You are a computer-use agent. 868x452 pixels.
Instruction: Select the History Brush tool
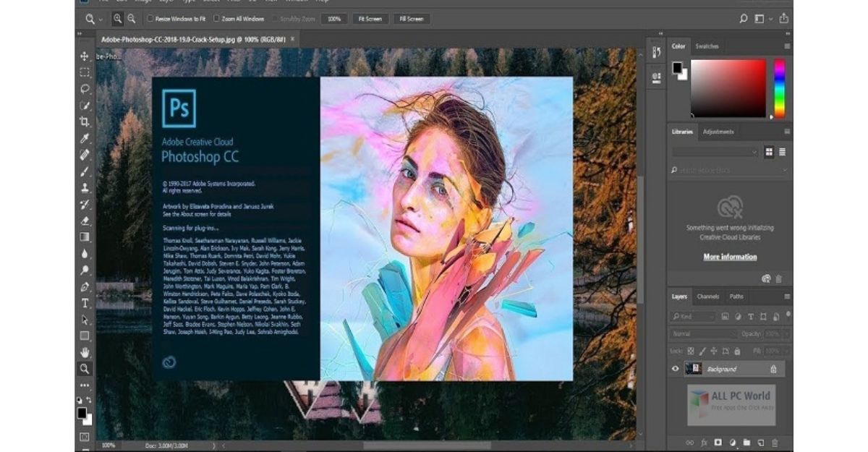[x=85, y=204]
